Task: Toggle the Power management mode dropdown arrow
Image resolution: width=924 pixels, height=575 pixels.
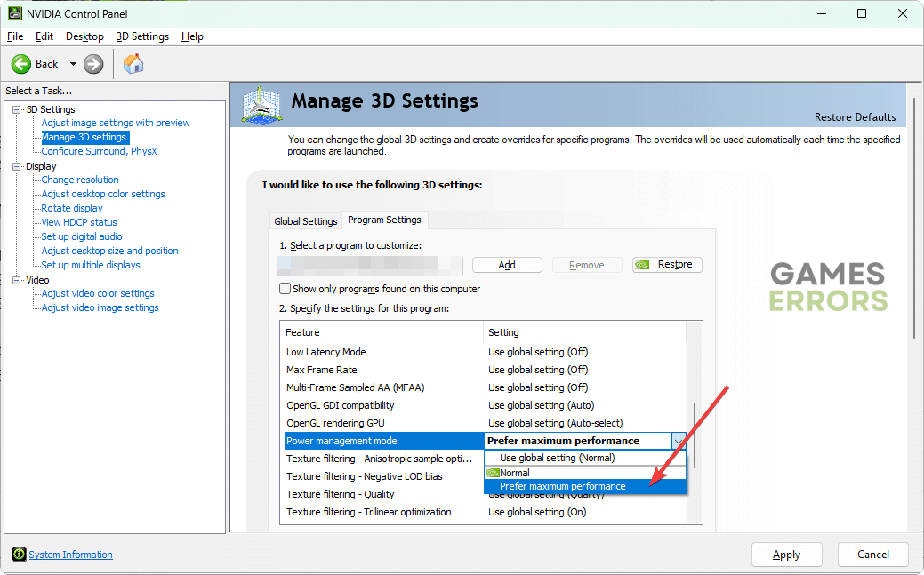Action: (679, 441)
